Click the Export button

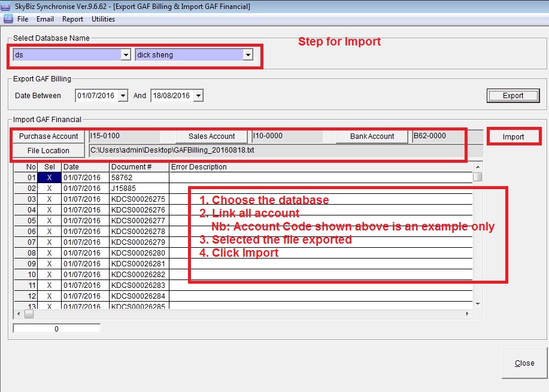[x=513, y=96]
